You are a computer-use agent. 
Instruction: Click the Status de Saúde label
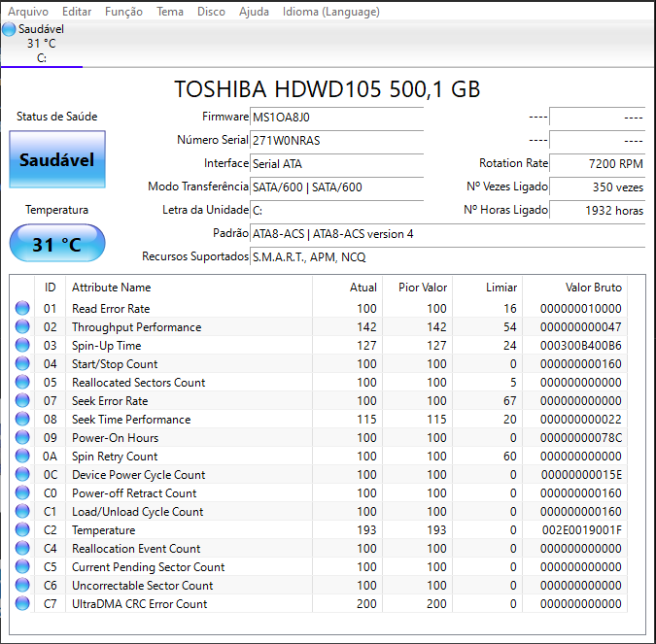57,117
